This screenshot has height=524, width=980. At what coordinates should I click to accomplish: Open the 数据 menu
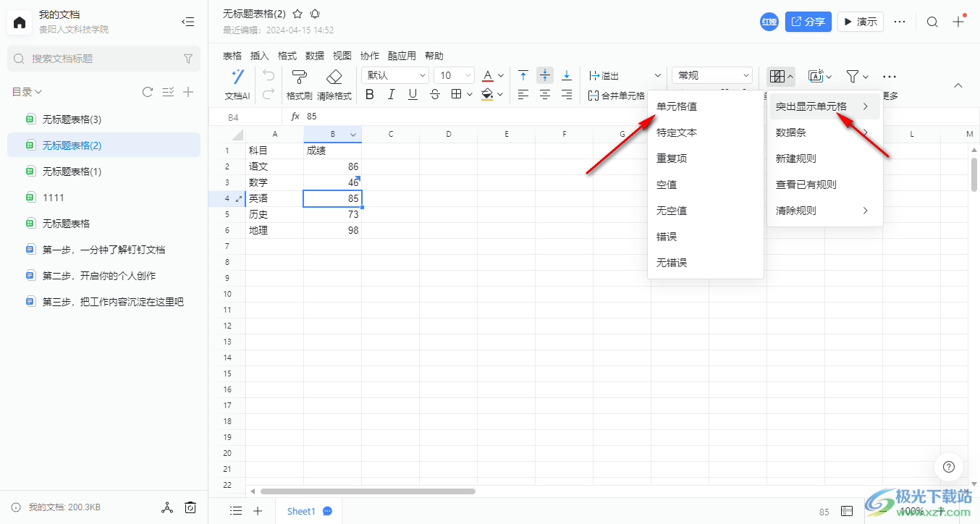[315, 56]
